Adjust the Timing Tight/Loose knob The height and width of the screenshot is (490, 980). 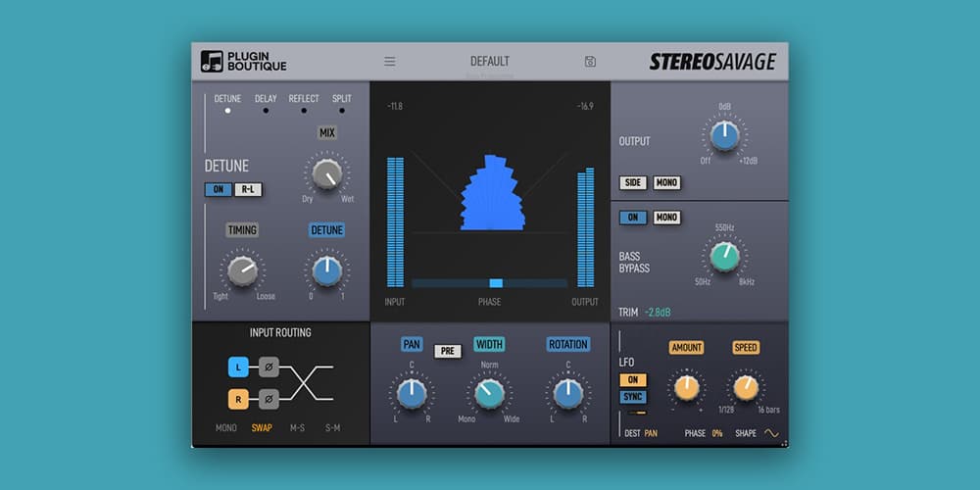(242, 271)
